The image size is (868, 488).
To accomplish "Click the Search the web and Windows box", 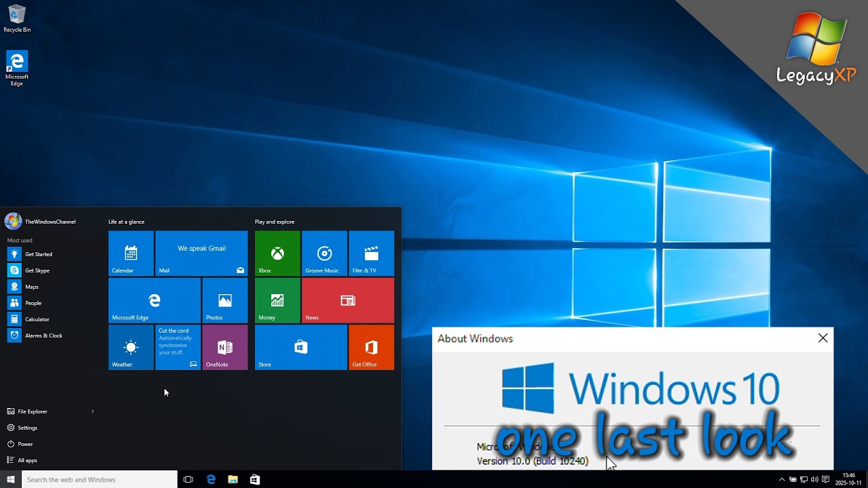I will [x=100, y=479].
